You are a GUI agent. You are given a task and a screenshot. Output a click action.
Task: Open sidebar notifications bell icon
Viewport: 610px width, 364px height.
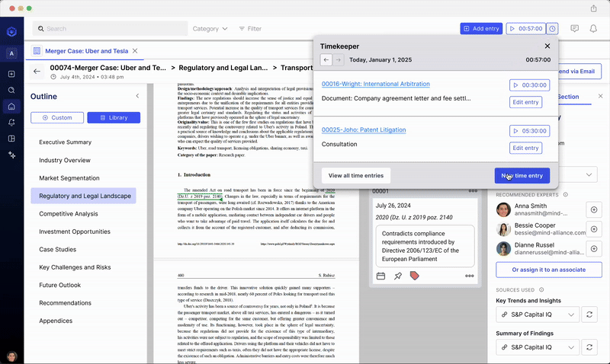[x=11, y=123]
